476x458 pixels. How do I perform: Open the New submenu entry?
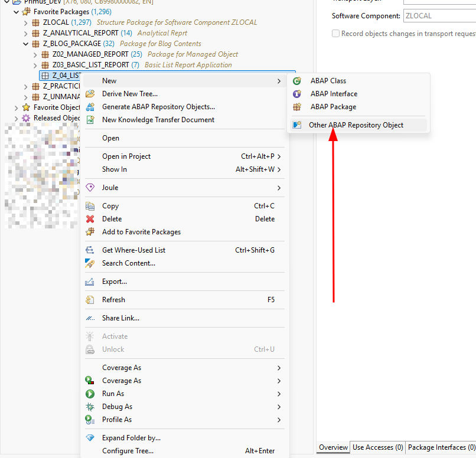(185, 81)
